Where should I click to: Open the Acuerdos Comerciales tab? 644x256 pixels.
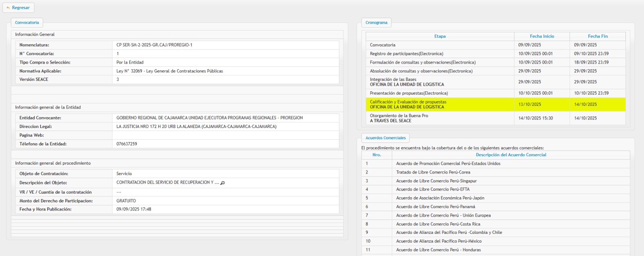click(x=385, y=138)
